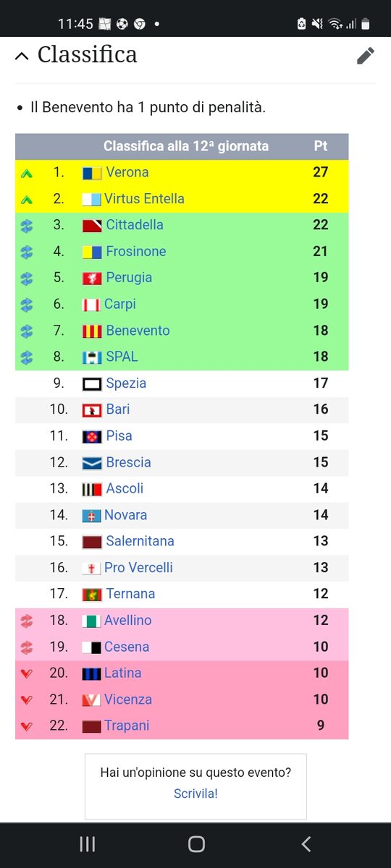Tap the Android back navigation button
This screenshot has height=868, width=391.
(x=306, y=843)
